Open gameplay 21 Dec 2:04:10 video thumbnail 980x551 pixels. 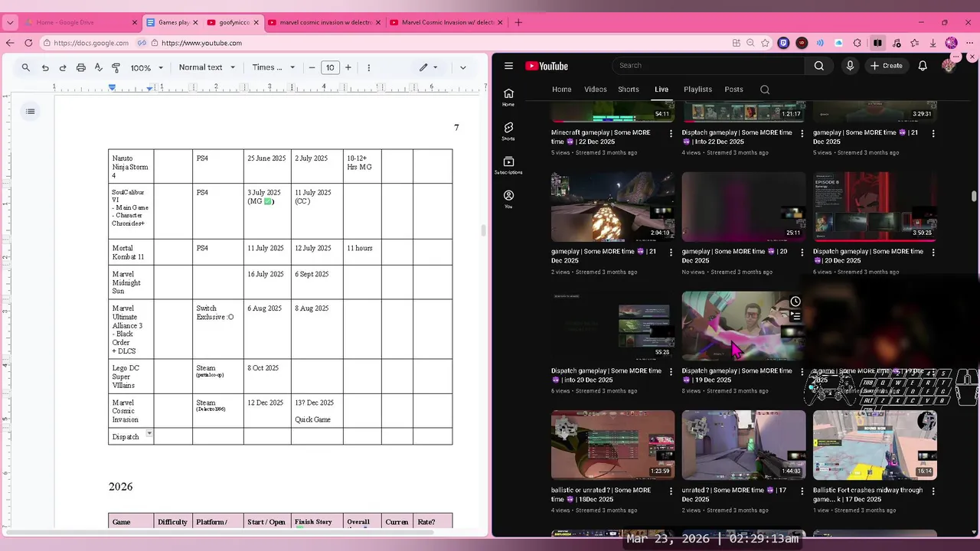pyautogui.click(x=612, y=207)
